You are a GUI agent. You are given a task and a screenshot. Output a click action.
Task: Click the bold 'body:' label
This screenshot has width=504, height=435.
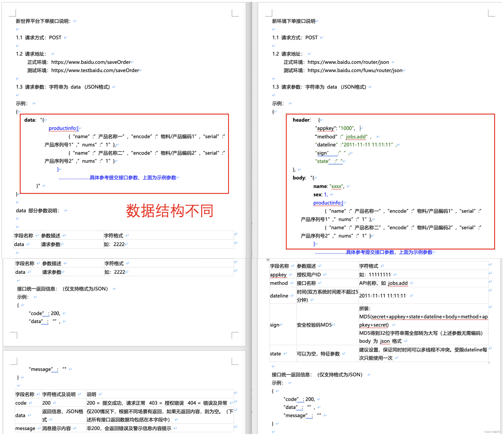299,178
